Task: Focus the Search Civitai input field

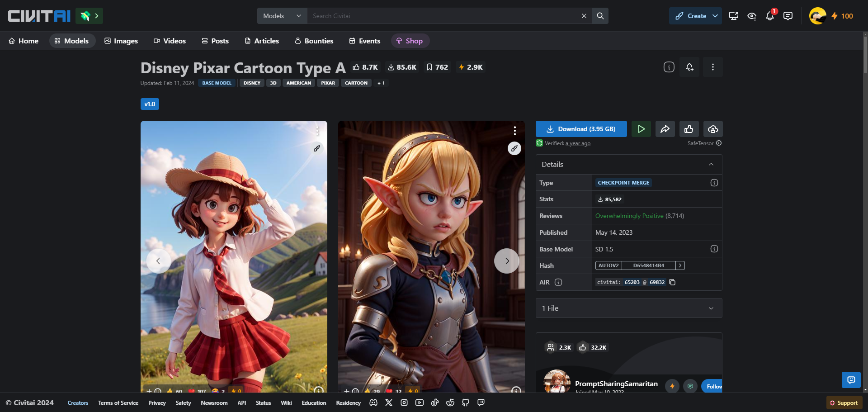Action: (x=443, y=16)
